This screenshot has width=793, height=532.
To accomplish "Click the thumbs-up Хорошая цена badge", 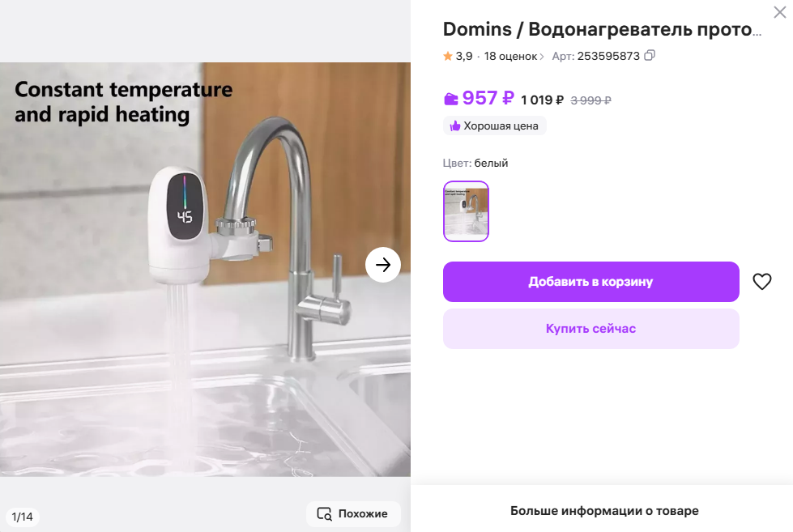I will 495,126.
